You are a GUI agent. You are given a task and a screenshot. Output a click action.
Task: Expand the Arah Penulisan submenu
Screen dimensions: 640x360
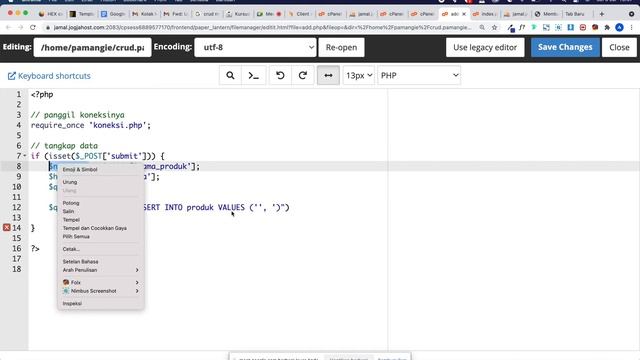click(x=100, y=270)
